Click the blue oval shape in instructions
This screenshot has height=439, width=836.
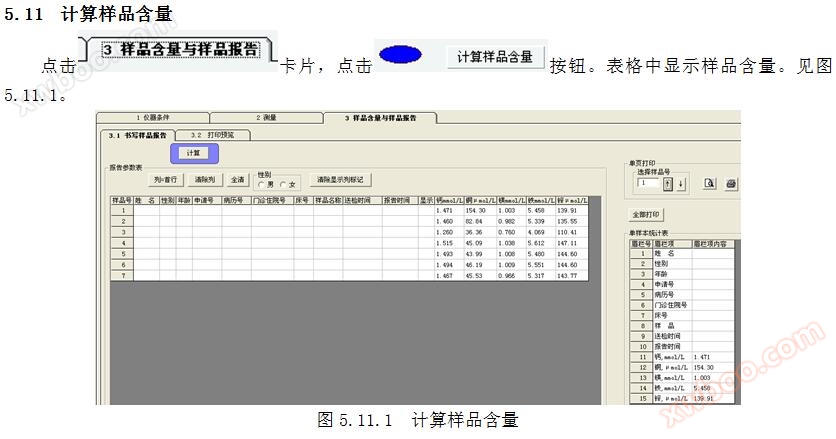pyautogui.click(x=399, y=55)
